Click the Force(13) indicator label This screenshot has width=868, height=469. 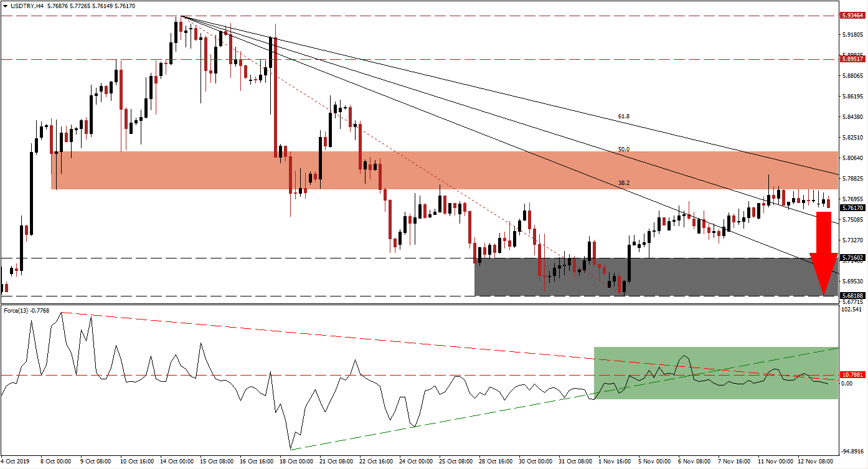16,310
